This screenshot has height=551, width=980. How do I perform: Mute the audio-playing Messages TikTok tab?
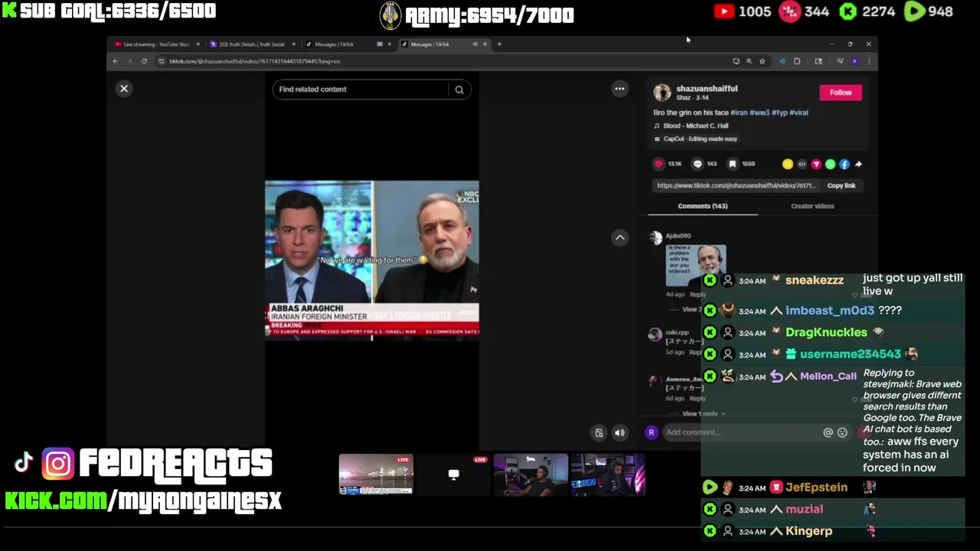pyautogui.click(x=475, y=44)
